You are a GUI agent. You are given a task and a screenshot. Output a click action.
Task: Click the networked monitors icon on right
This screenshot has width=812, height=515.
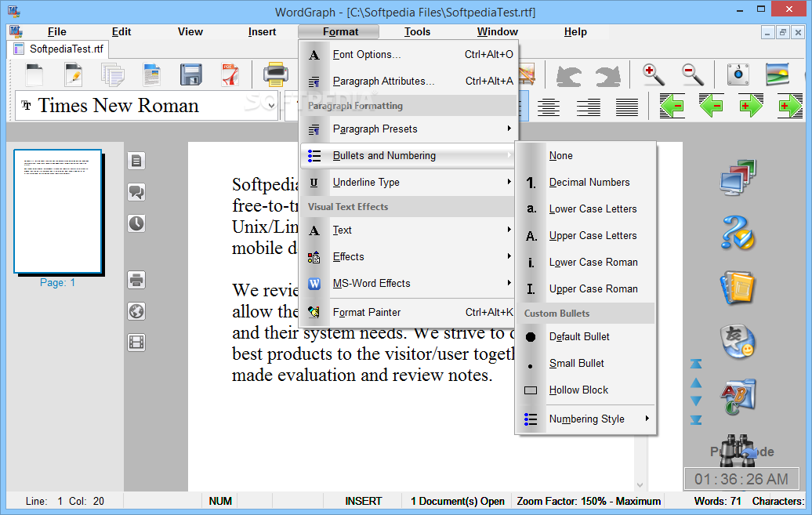click(x=738, y=177)
